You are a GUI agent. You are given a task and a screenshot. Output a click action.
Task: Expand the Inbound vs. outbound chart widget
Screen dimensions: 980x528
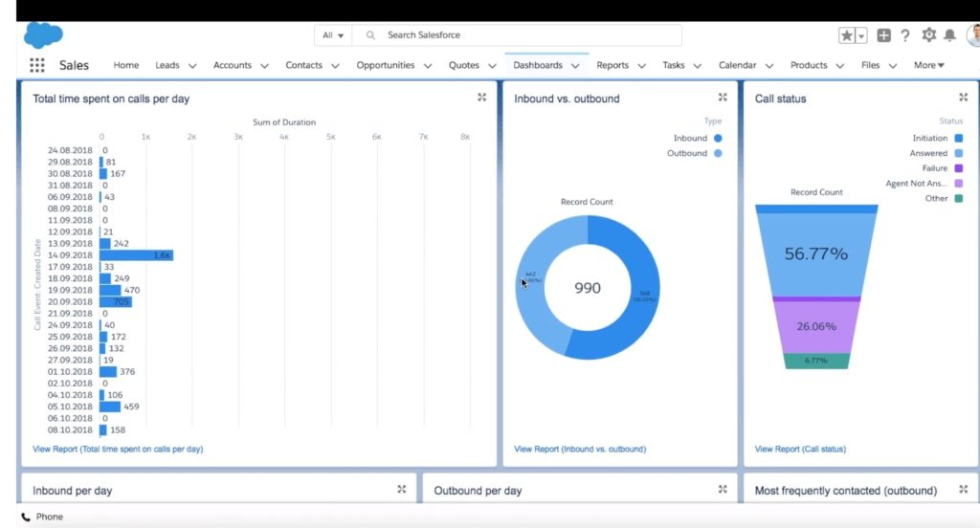(x=723, y=98)
